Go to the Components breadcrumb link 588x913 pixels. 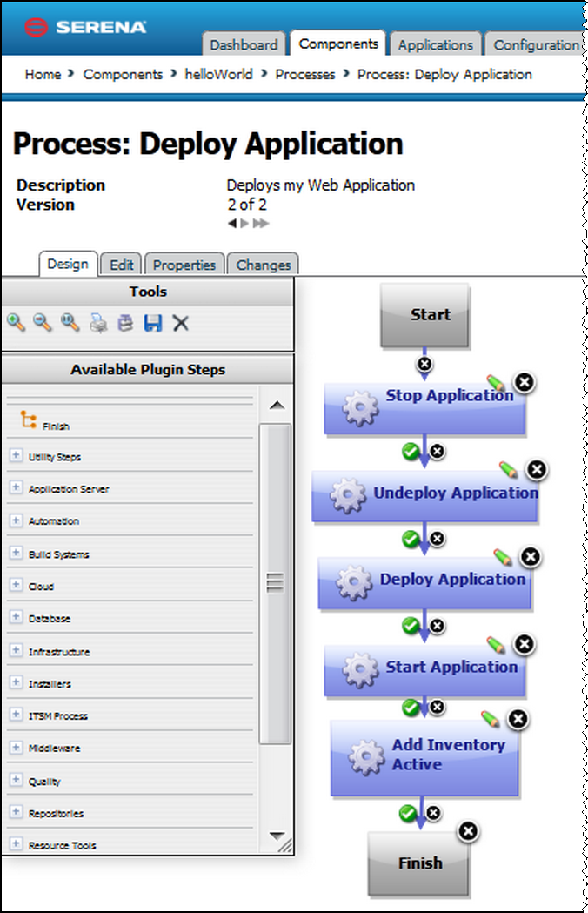point(123,75)
